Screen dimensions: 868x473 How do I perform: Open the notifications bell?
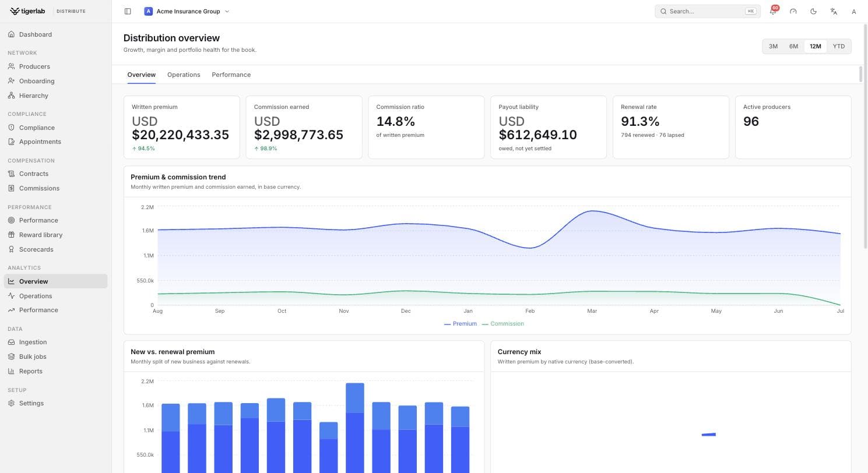(773, 11)
